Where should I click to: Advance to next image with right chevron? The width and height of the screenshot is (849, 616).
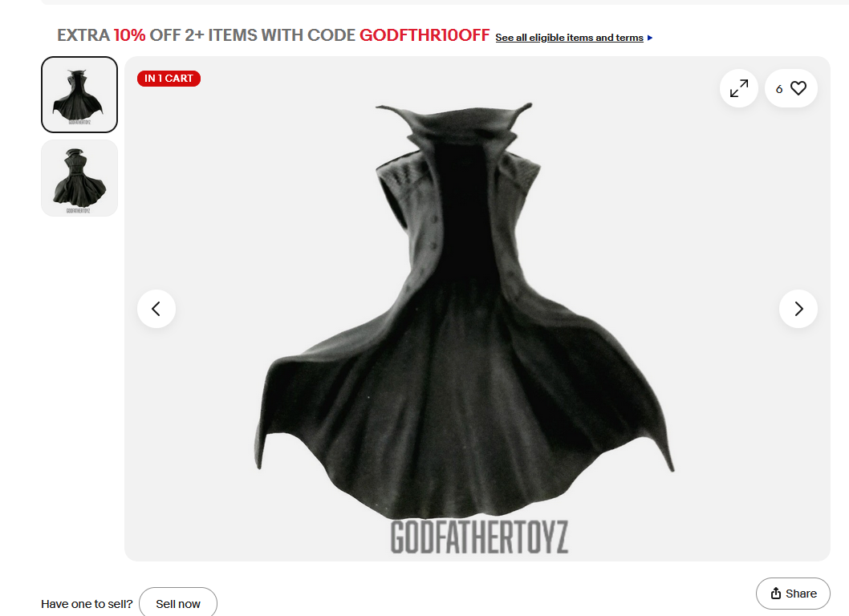pyautogui.click(x=798, y=309)
